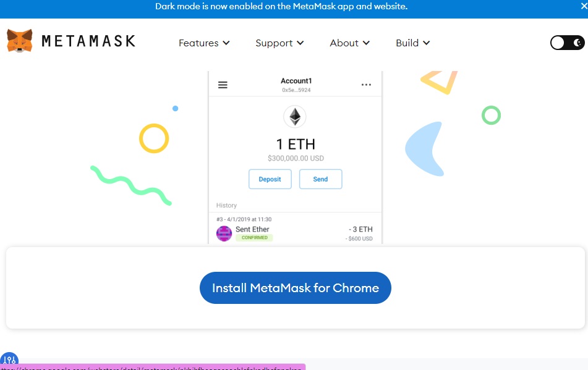The image size is (588, 370).
Task: Select the 0x5e...5924 address text
Action: (x=296, y=90)
